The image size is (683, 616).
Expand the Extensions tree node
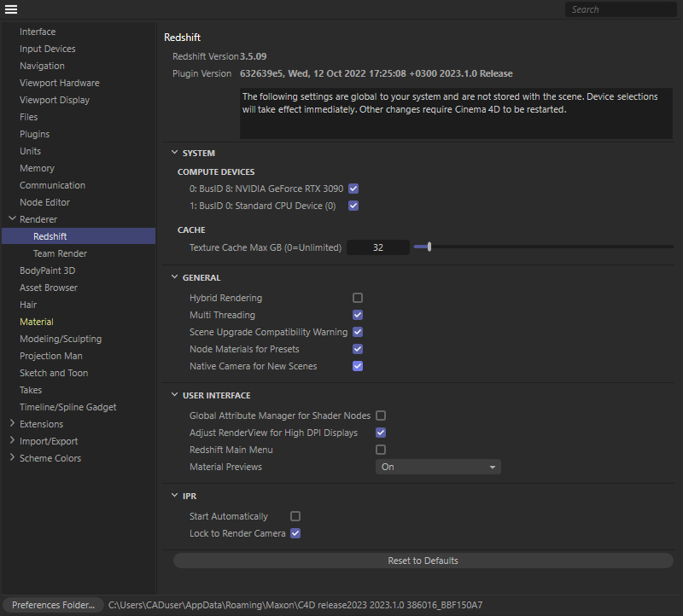point(12,423)
